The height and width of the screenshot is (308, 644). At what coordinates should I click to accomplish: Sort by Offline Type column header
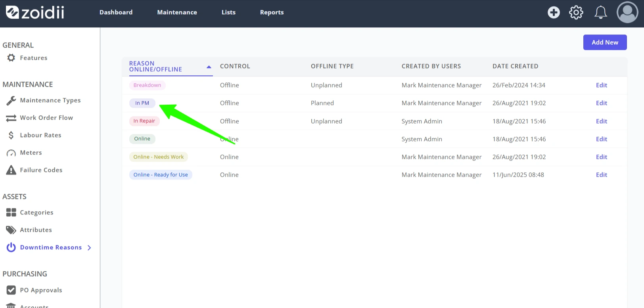coord(332,66)
